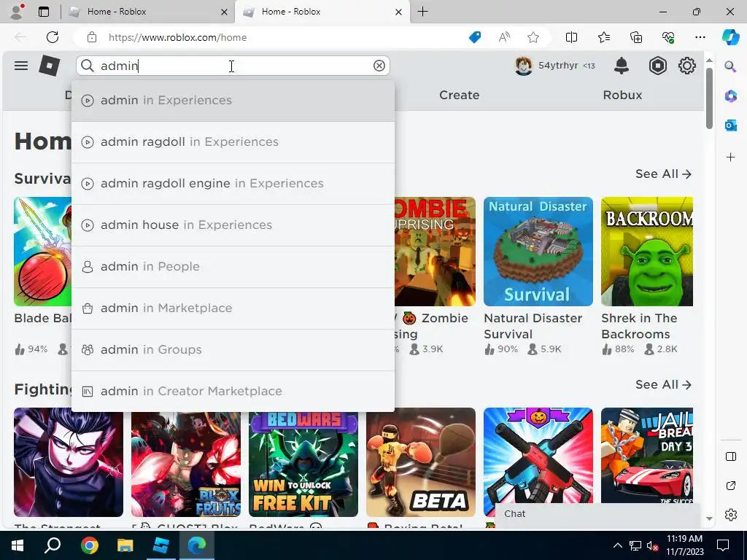
Task: Click the 54ytrhyr avatar icon
Action: 523,66
